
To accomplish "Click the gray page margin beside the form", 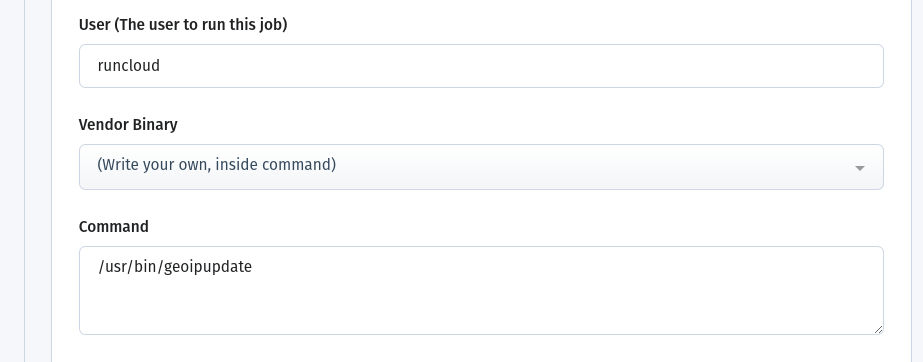I will click(12, 177).
